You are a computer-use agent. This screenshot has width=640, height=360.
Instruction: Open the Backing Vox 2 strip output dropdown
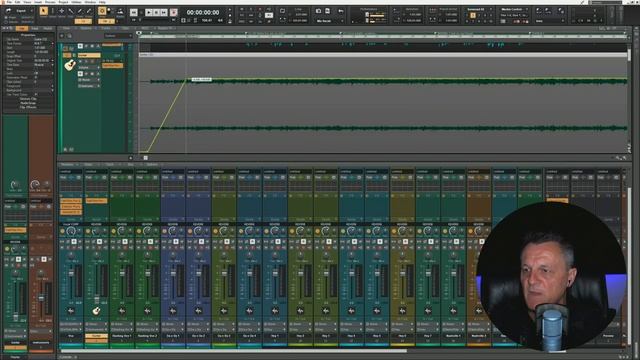point(147,329)
